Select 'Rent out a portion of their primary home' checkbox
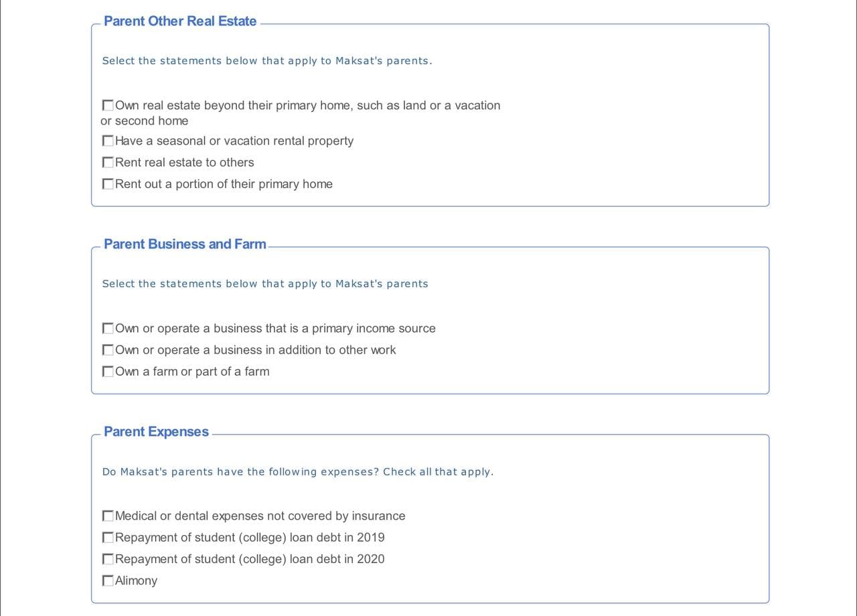 coord(108,184)
